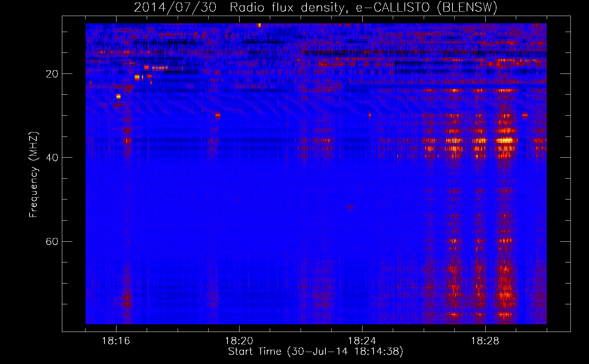Image resolution: width=589 pixels, height=364 pixels.
Task: Click the 18:20 time tick label
Action: 239,341
